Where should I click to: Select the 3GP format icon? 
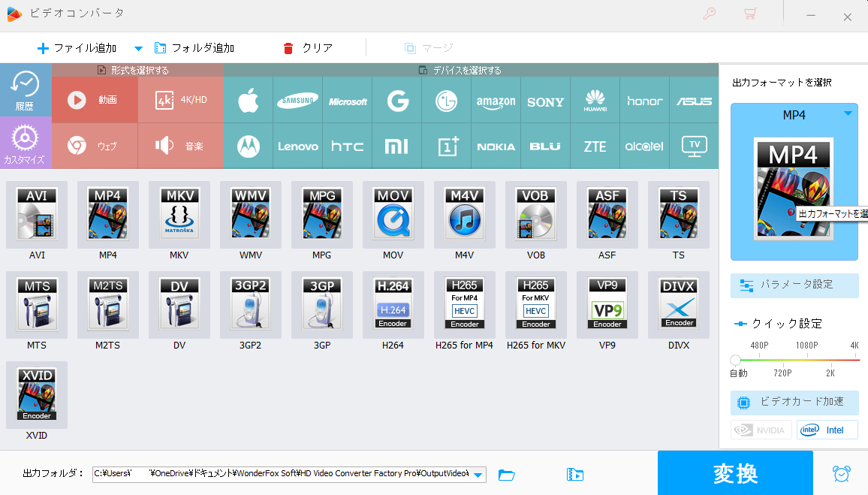coord(322,305)
